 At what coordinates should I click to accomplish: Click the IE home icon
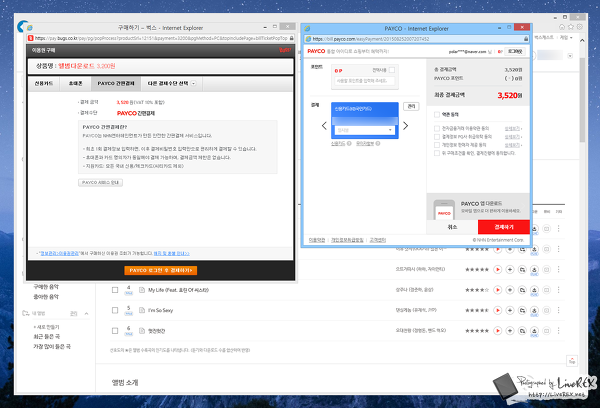coord(562,27)
